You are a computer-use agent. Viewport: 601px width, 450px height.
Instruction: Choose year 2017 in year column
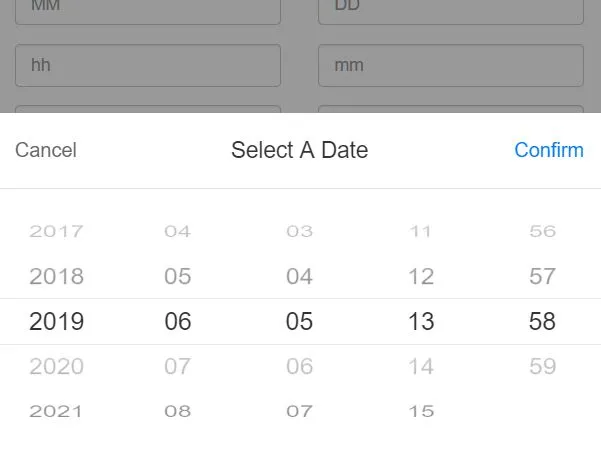[56, 231]
